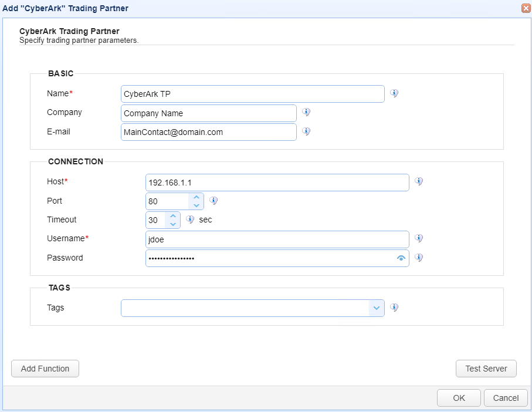The height and width of the screenshot is (412, 532).
Task: Click the info icon beside Port field
Action: click(214, 201)
